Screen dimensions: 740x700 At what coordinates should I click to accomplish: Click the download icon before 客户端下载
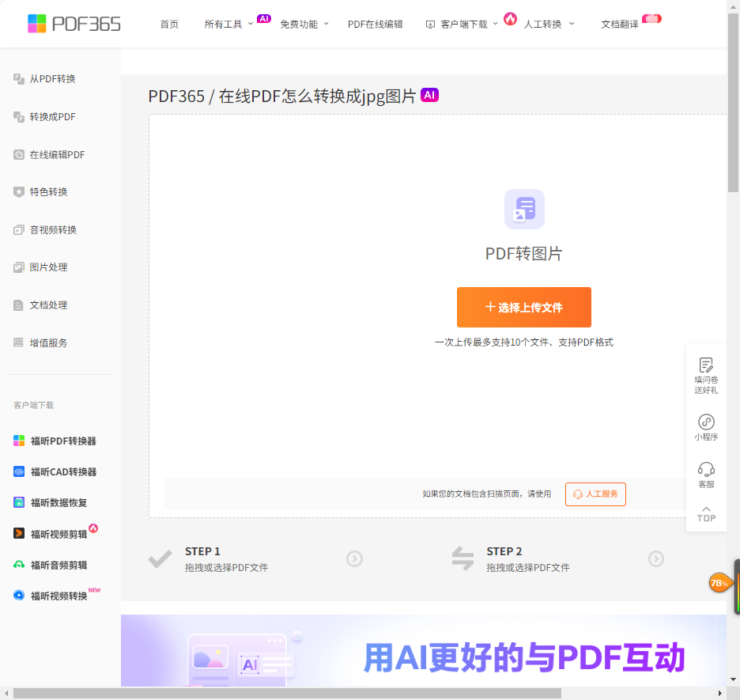coord(430,24)
